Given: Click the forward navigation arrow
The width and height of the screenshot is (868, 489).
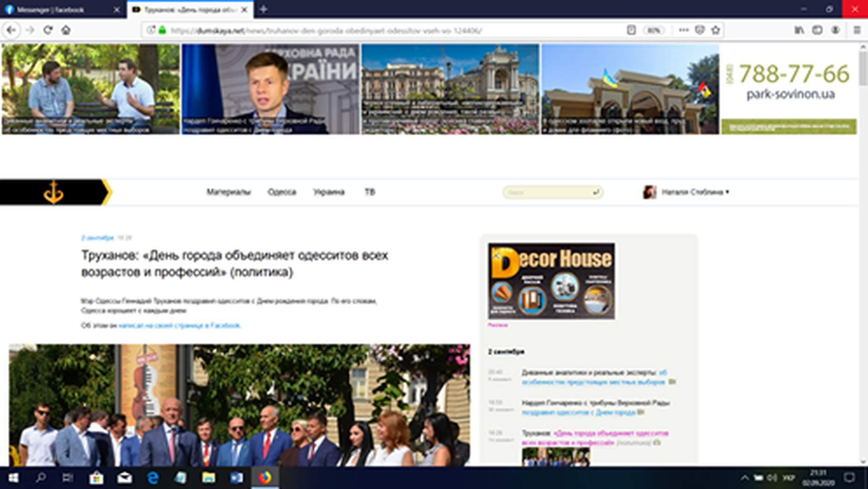Looking at the screenshot, I should [30, 30].
